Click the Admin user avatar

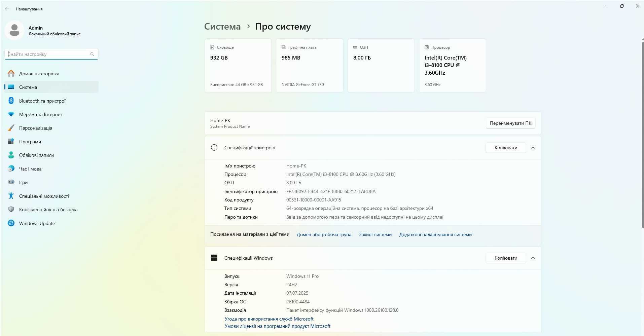(14, 30)
